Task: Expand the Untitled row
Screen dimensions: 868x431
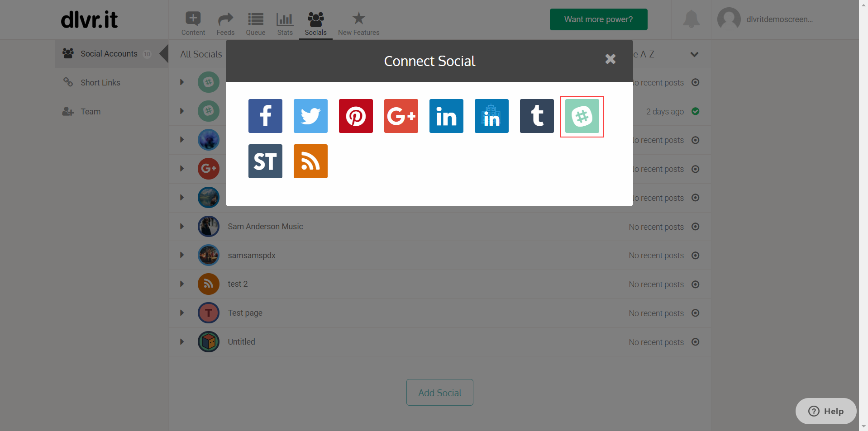Action: pyautogui.click(x=182, y=341)
